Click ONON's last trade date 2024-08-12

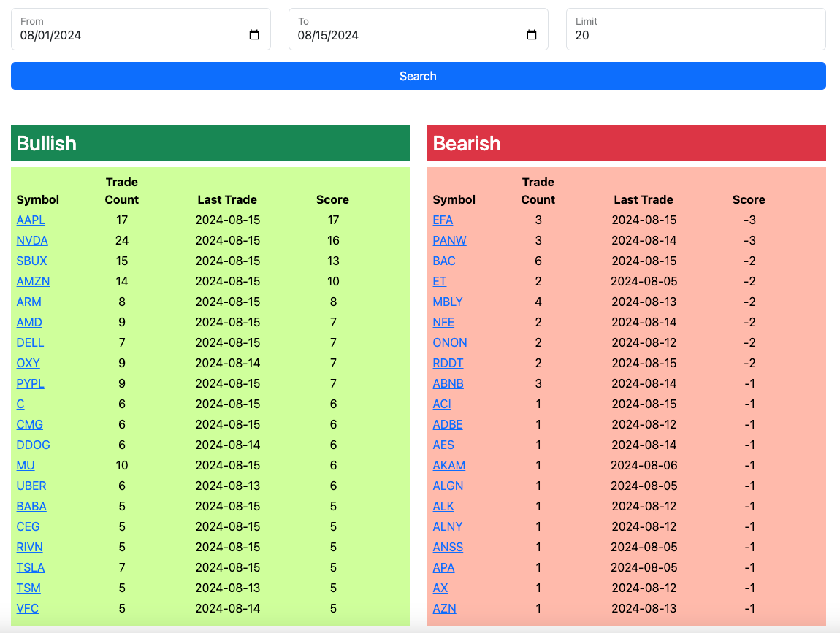(644, 342)
